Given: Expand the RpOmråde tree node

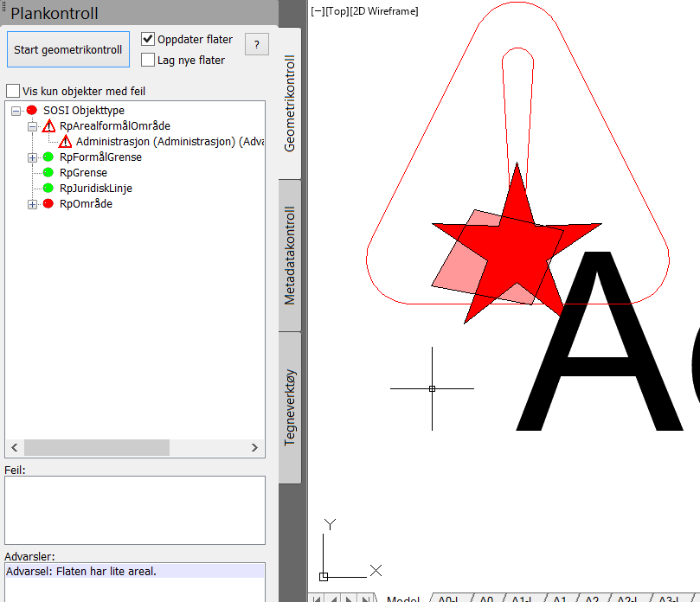Looking at the screenshot, I should click(x=32, y=204).
